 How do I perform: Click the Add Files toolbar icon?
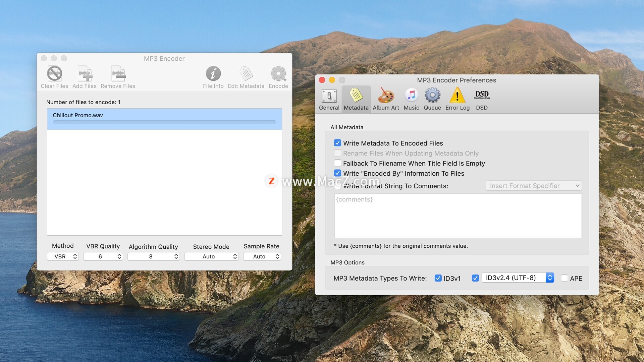click(85, 74)
